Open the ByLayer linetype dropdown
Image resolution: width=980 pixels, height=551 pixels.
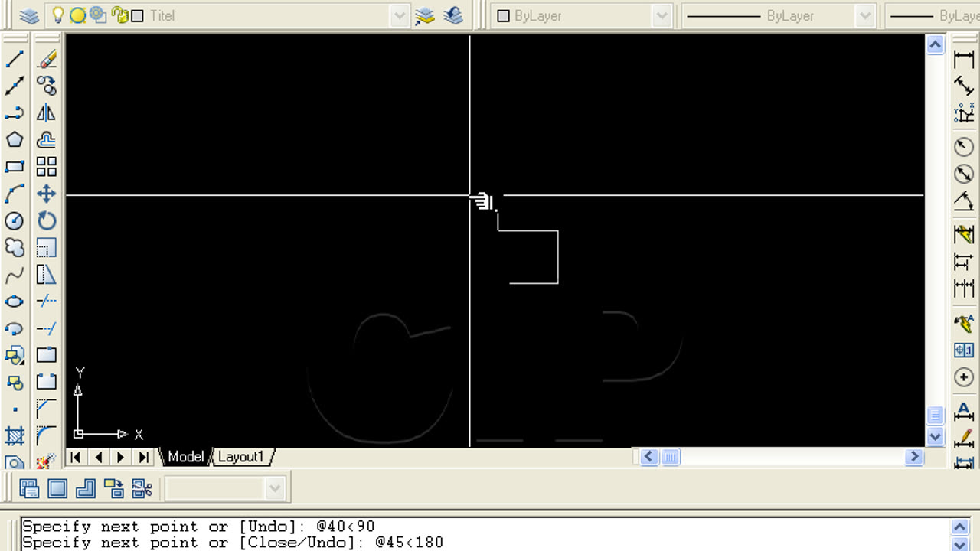coord(865,15)
